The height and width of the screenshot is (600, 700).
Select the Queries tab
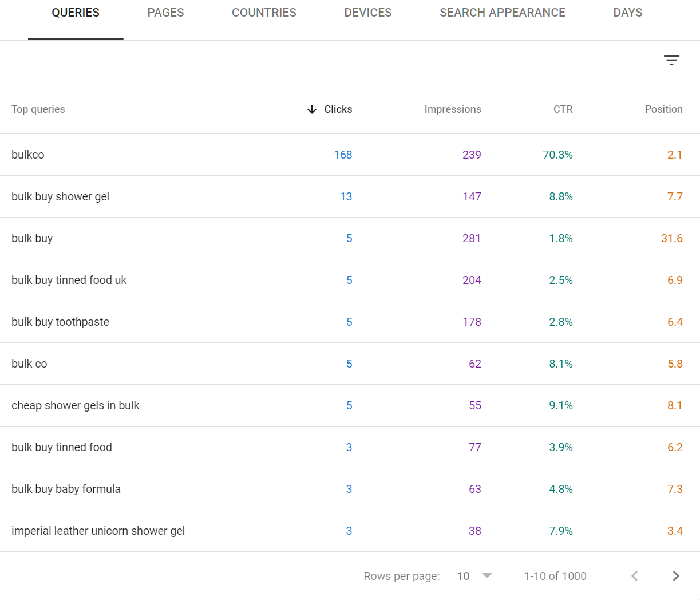click(x=76, y=13)
